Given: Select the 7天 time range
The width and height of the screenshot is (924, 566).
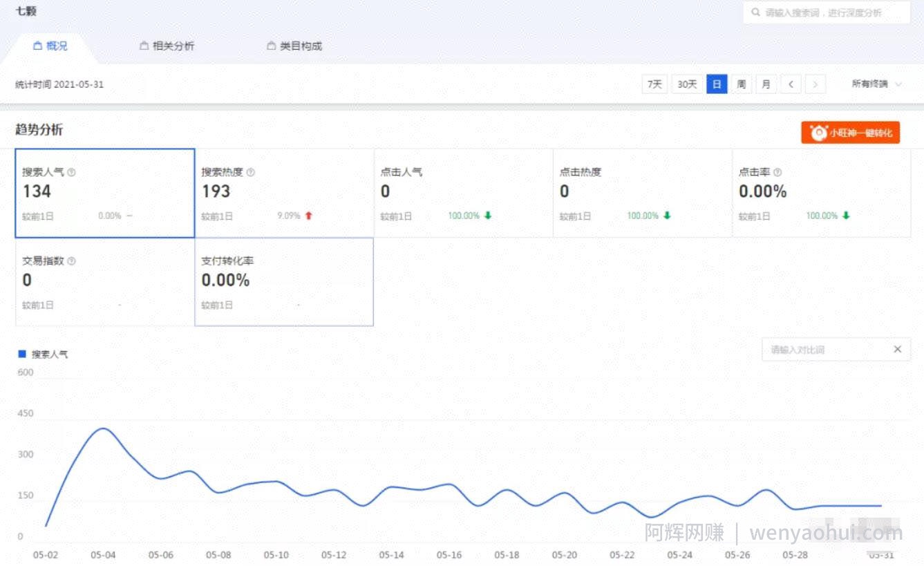Looking at the screenshot, I should (654, 84).
